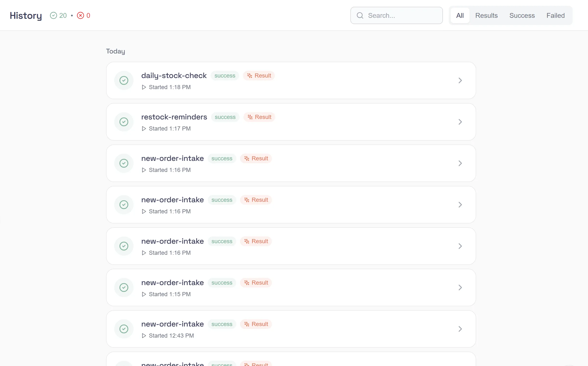Click the daily-stock-check run title
This screenshot has width=588, height=366.
point(174,76)
